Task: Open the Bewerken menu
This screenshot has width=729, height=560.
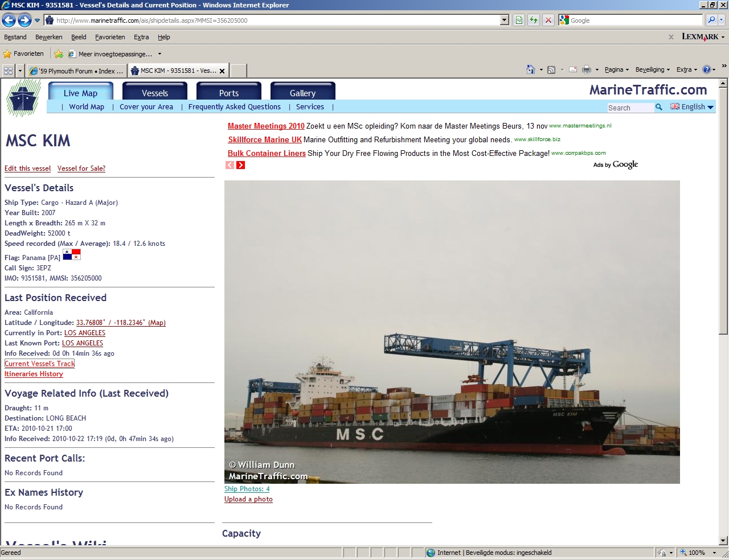Action: point(49,37)
